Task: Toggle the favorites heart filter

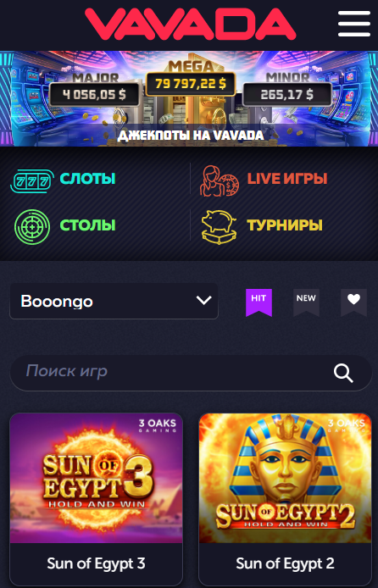Action: [353, 302]
